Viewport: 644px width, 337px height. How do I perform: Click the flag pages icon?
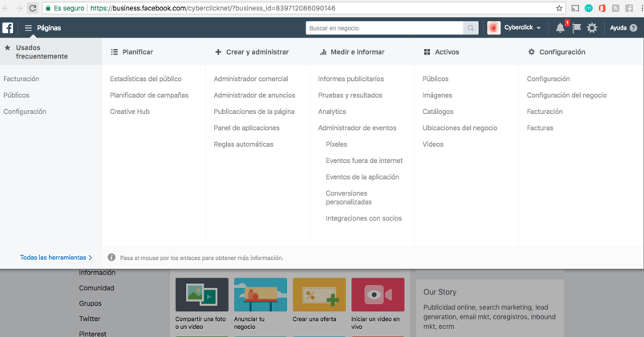(577, 28)
